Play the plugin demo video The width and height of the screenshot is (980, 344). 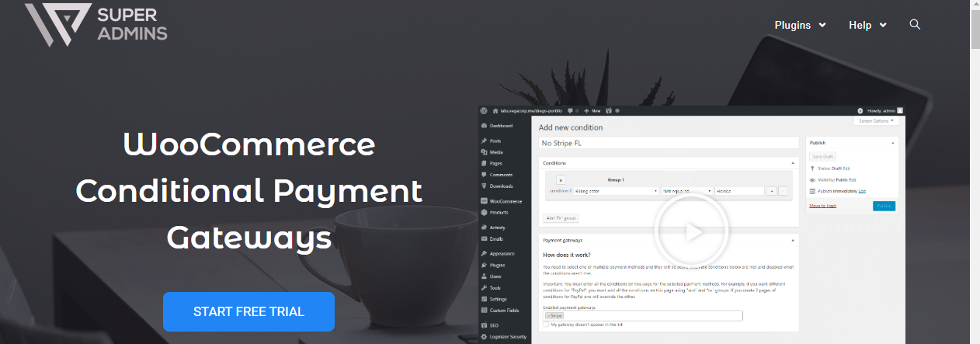[x=690, y=230]
